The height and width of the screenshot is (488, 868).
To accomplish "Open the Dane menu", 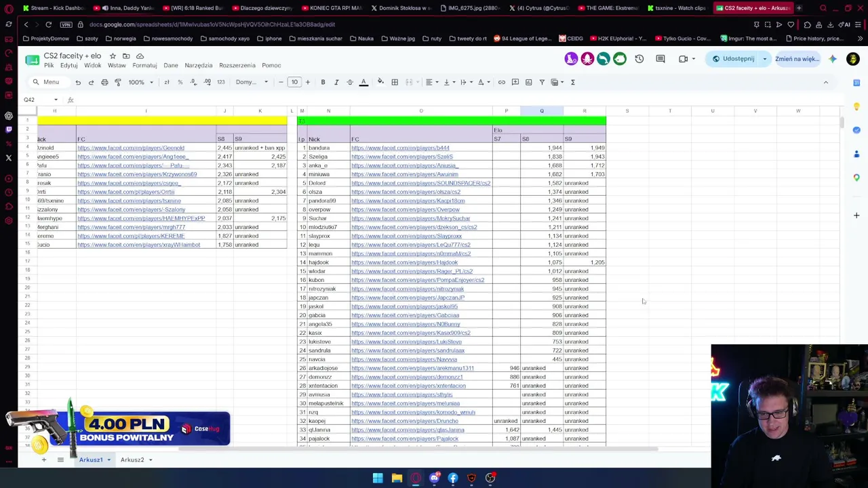I will tap(171, 66).
